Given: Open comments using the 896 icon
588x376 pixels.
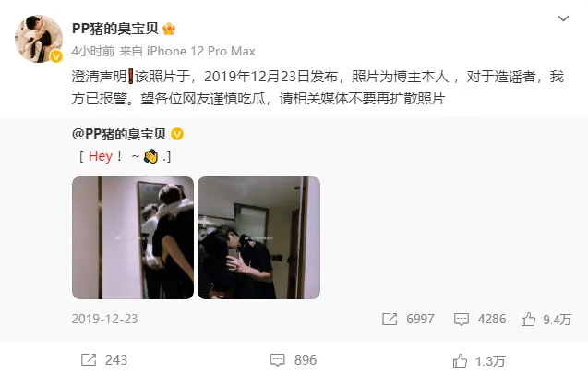Looking at the screenshot, I should (278, 360).
